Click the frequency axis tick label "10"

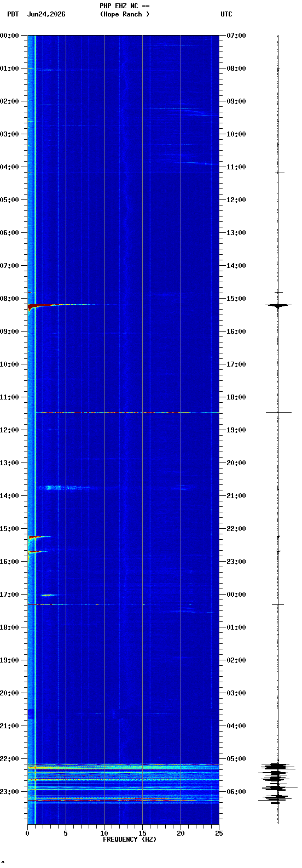(x=104, y=833)
